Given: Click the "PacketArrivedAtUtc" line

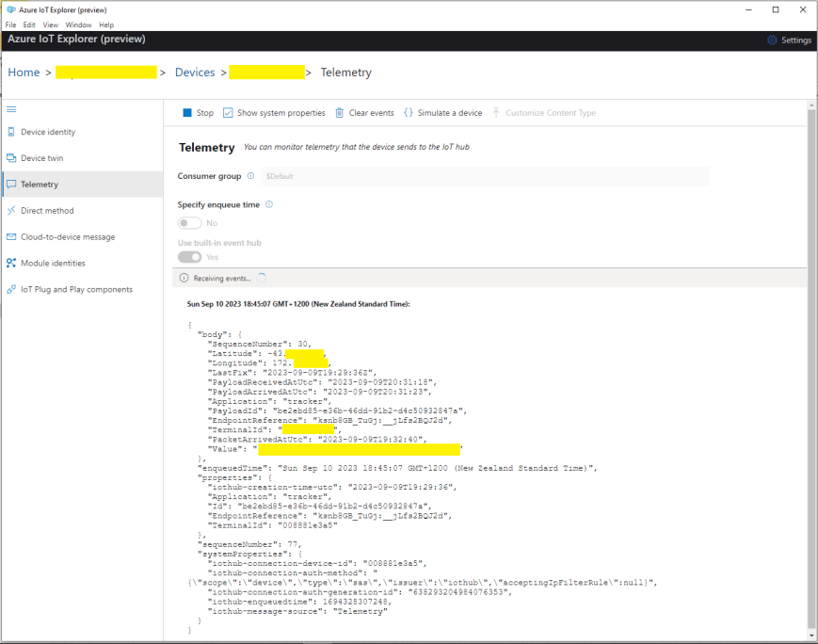Looking at the screenshot, I should point(317,440).
